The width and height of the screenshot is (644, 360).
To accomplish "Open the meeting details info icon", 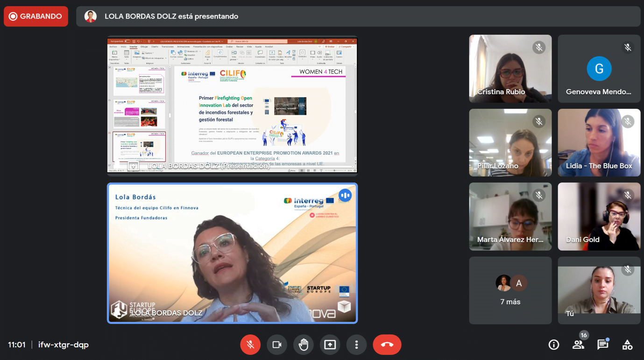I will 553,345.
